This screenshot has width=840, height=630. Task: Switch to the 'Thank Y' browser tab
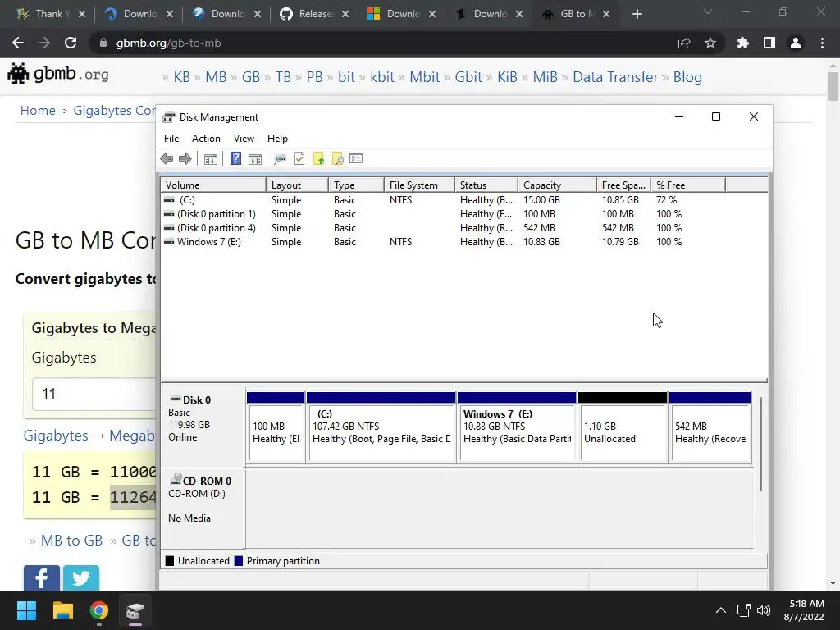point(51,14)
